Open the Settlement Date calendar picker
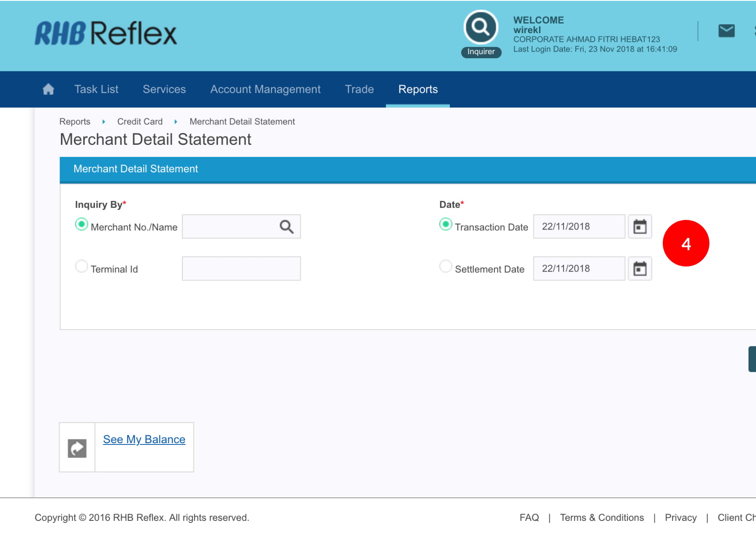The height and width of the screenshot is (554, 756). pyautogui.click(x=640, y=269)
